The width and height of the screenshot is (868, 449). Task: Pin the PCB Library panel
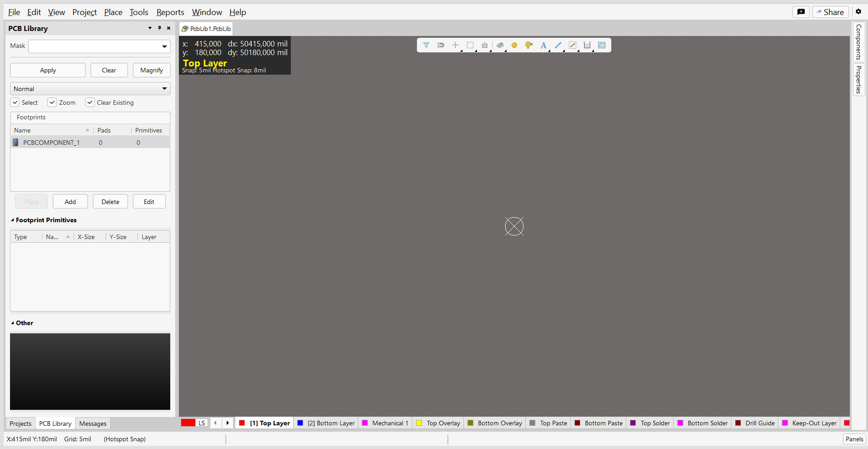point(159,28)
